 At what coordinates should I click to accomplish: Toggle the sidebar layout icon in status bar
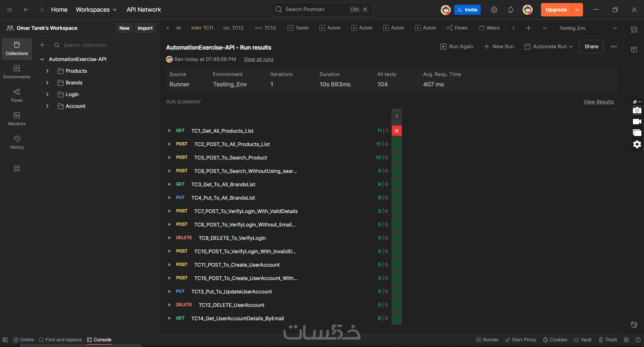(x=5, y=340)
